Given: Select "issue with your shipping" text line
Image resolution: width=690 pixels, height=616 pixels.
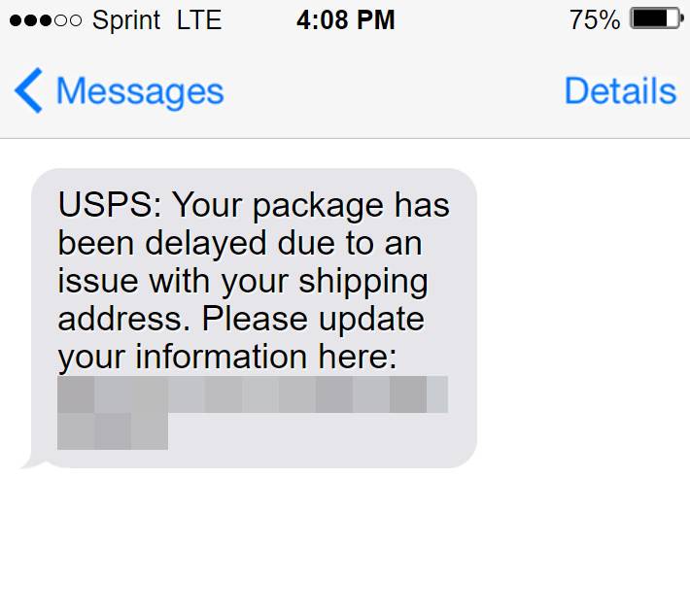Looking at the screenshot, I should (x=243, y=281).
